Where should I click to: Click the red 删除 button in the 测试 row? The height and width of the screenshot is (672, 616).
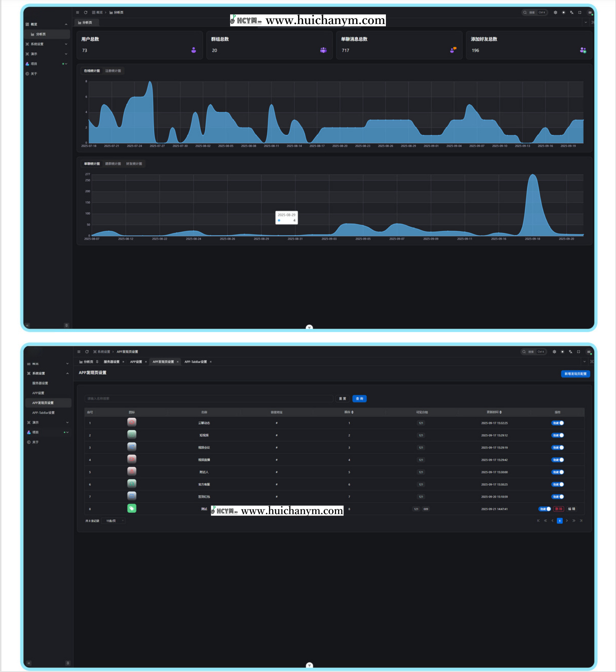tap(559, 509)
